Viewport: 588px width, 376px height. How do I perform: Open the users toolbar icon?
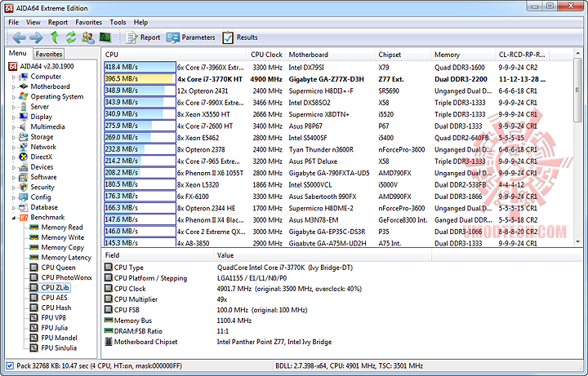pyautogui.click(x=88, y=38)
